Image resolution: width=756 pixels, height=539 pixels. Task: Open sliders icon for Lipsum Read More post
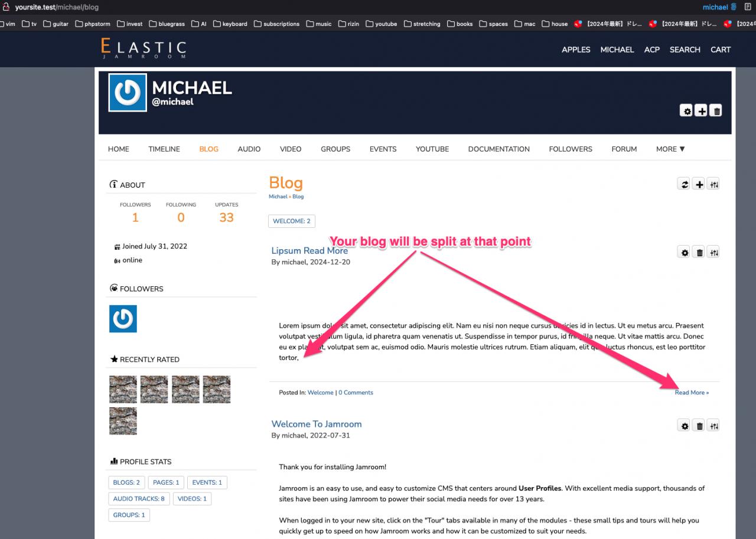tap(713, 253)
